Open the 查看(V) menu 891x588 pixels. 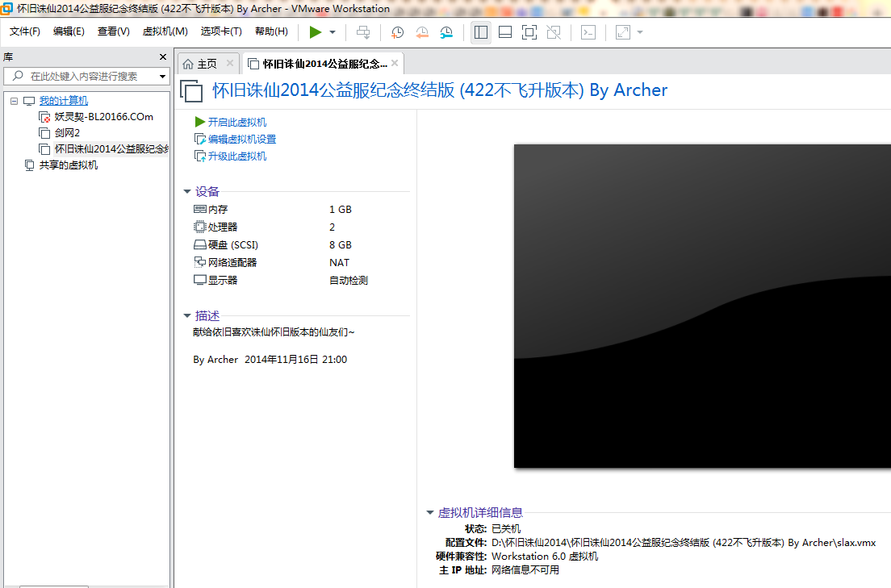tap(113, 31)
